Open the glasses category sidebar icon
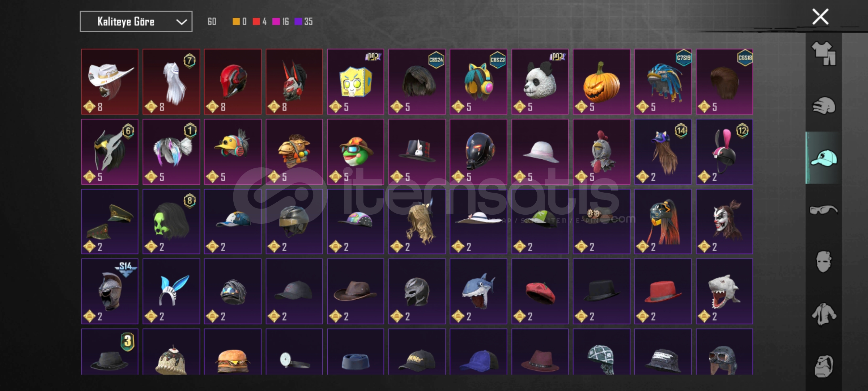Image resolution: width=868 pixels, height=391 pixels. pyautogui.click(x=824, y=210)
